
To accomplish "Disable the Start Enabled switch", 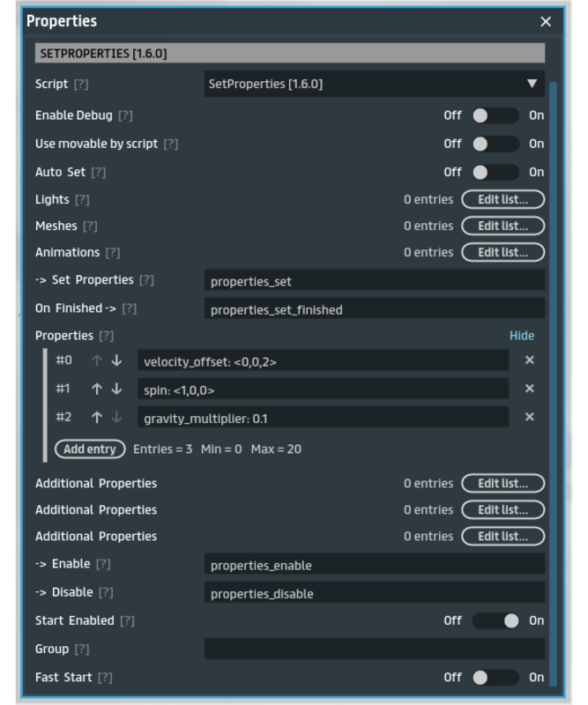I will [495, 620].
